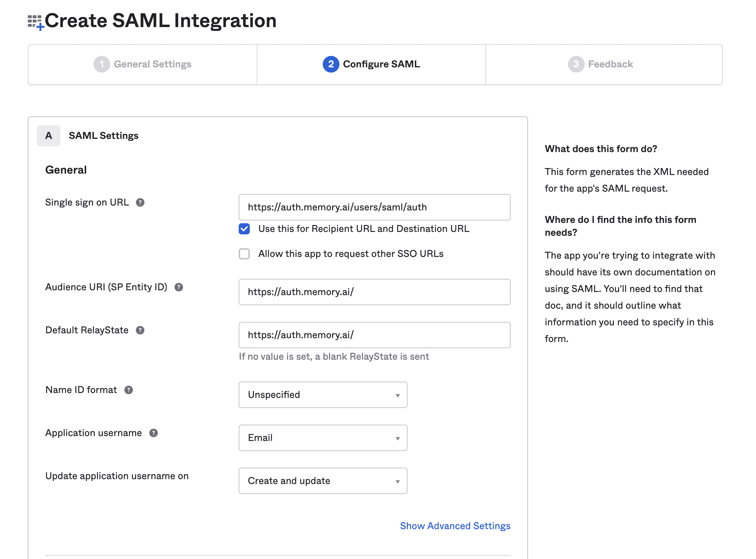Click inside the Single sign on URL field
Viewport: 756px width, 559px height.
(374, 207)
